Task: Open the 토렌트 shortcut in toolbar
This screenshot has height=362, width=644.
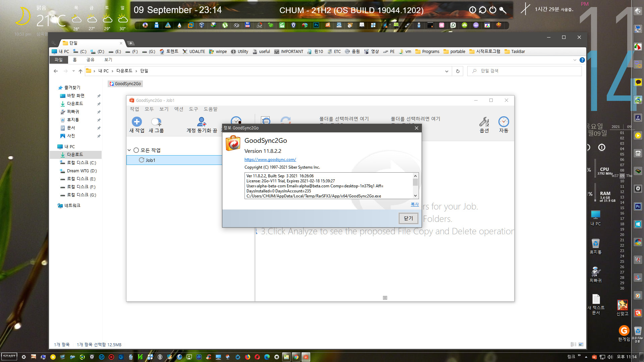Action: (x=169, y=52)
